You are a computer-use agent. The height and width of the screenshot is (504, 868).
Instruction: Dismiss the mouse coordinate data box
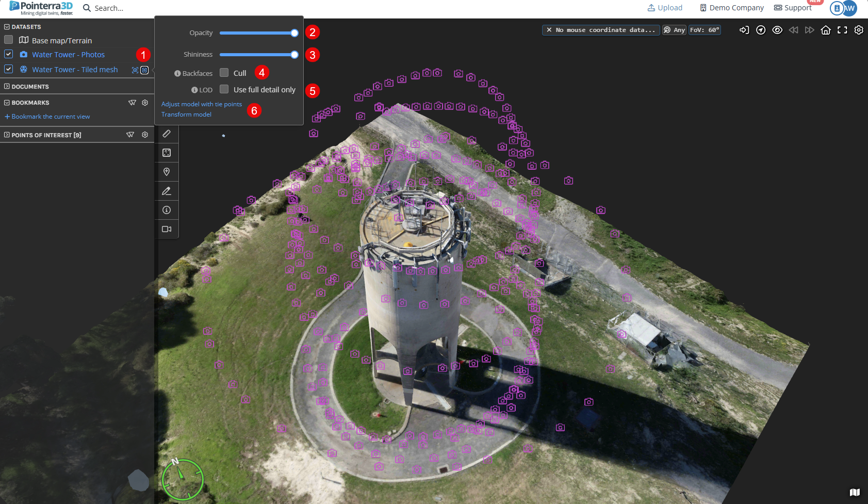coord(549,30)
